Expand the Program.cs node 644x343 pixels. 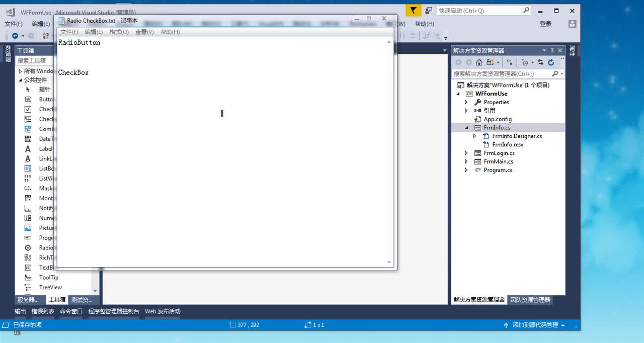coord(466,170)
